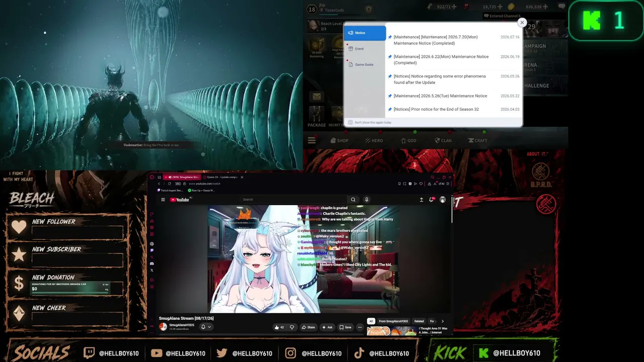644x362 pixels.
Task: Open the game mail envelope icon
Action: [316, 97]
